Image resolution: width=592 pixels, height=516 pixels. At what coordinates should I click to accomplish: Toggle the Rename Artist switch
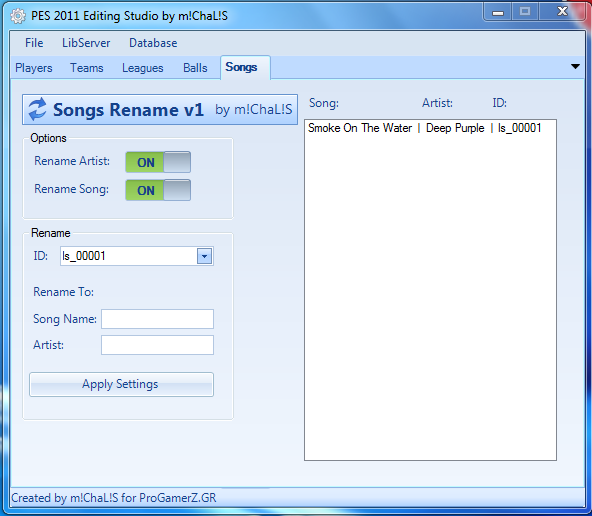158,162
